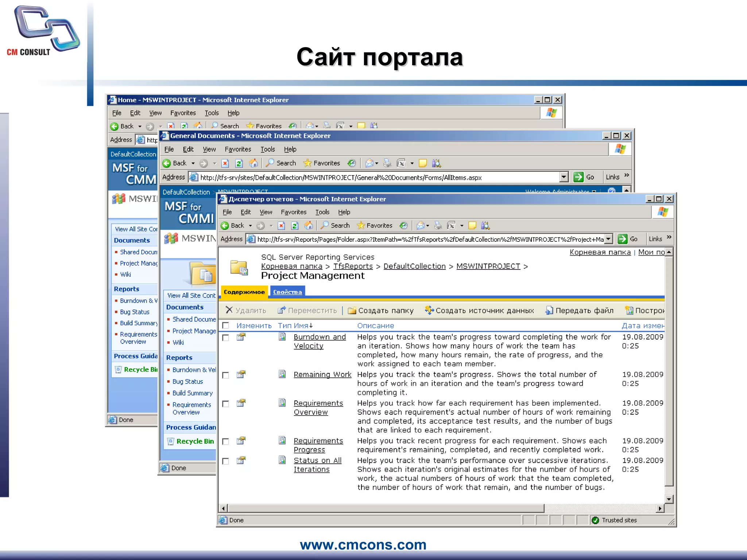Open View menu in Home MSWINTPROJECT window
The image size is (747, 560).
click(155, 113)
